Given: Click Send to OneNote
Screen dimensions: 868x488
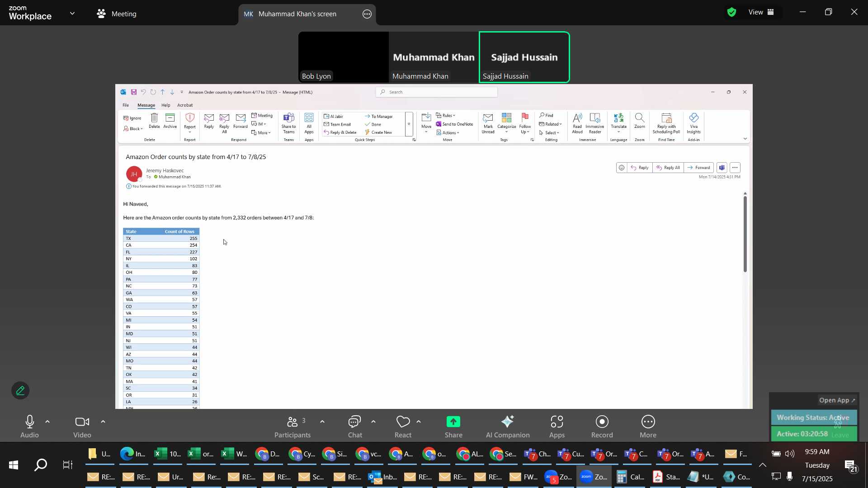Looking at the screenshot, I should pyautogui.click(x=454, y=124).
